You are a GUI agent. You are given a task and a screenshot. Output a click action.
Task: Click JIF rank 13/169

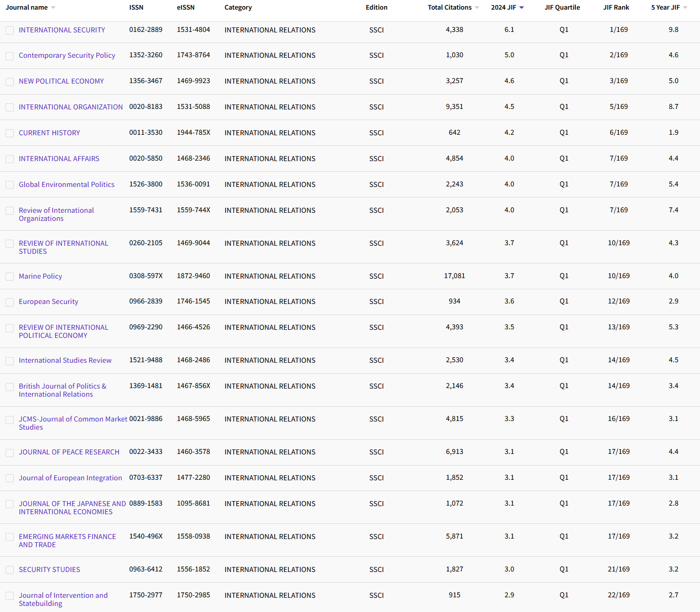(619, 327)
